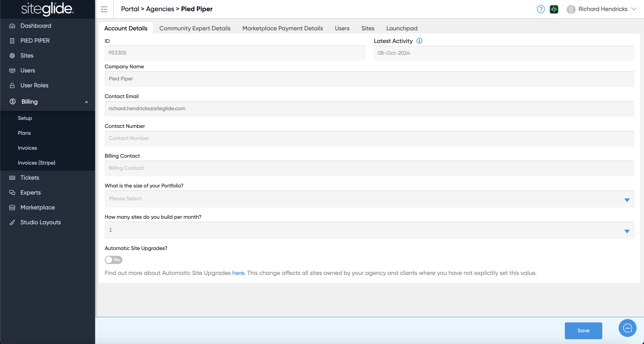Collapse the sidebar with the menu icon
This screenshot has width=644, height=344.
point(104,9)
